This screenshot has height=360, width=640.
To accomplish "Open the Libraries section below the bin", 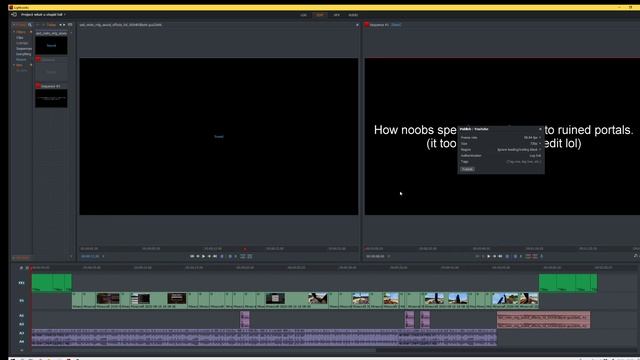I will (21, 258).
